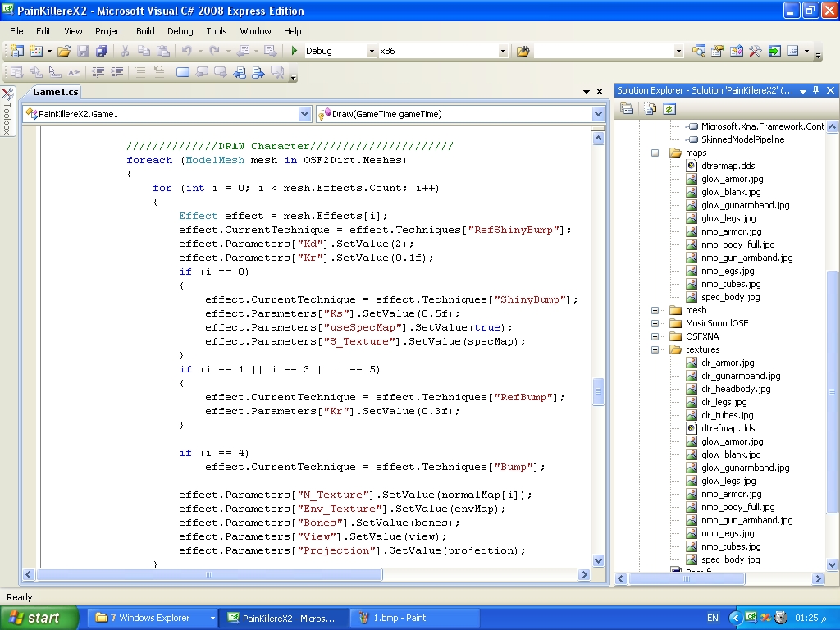Click Solution Explorer Properties icon

tap(627, 109)
